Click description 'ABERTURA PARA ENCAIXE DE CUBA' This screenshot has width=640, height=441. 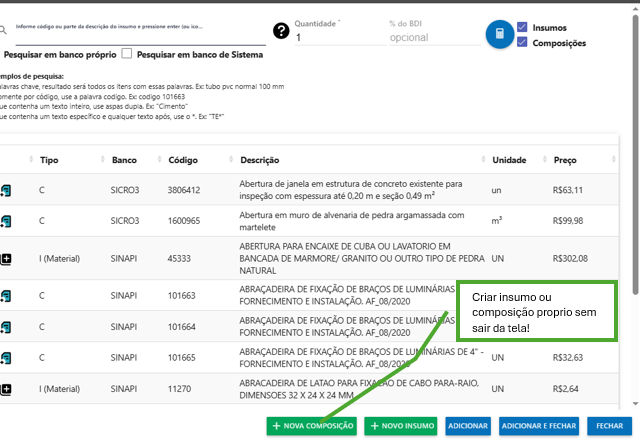click(x=362, y=258)
